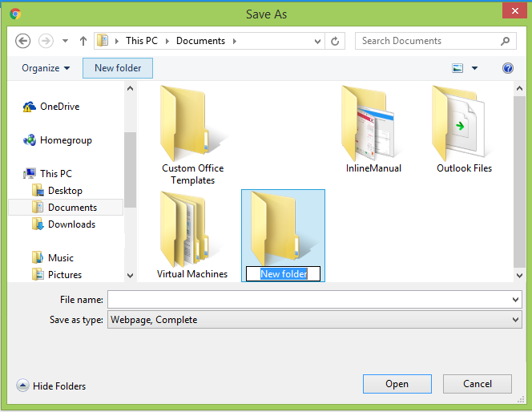Viewport: 532px width, 412px height.
Task: Select This PC in address breadcrumb
Action: coord(142,41)
